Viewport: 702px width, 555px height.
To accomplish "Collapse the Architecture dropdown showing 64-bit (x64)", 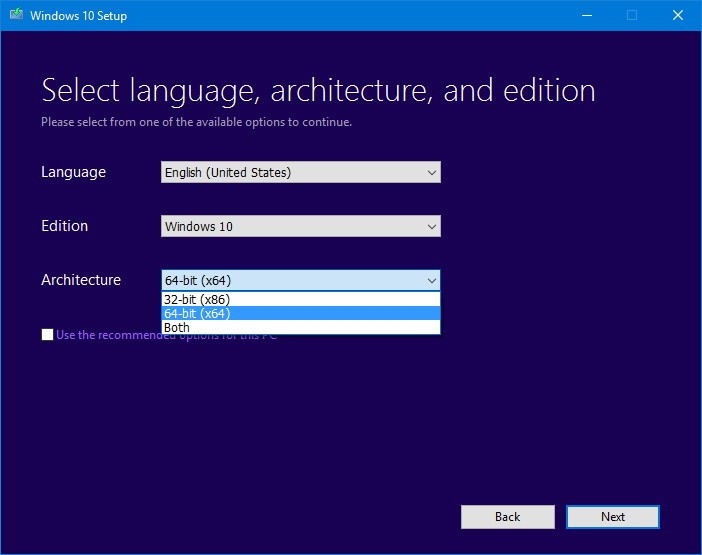I will click(300, 280).
